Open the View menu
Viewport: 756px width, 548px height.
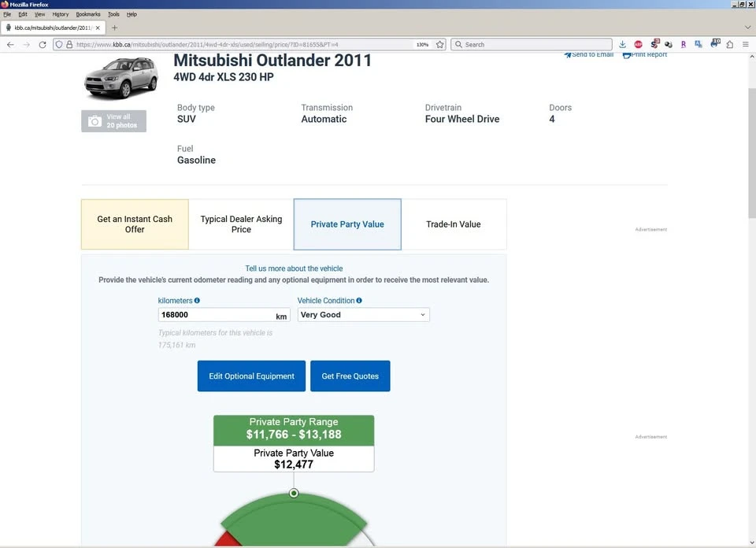[x=39, y=14]
